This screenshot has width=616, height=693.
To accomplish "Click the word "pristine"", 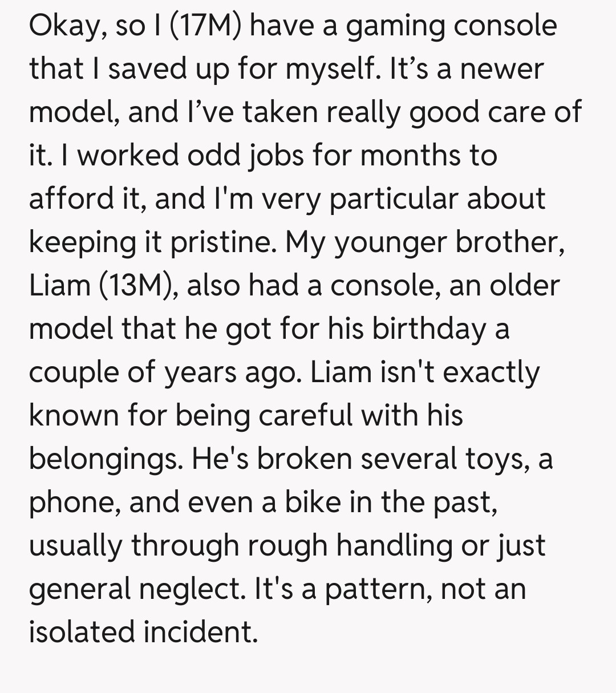I will pos(217,242).
